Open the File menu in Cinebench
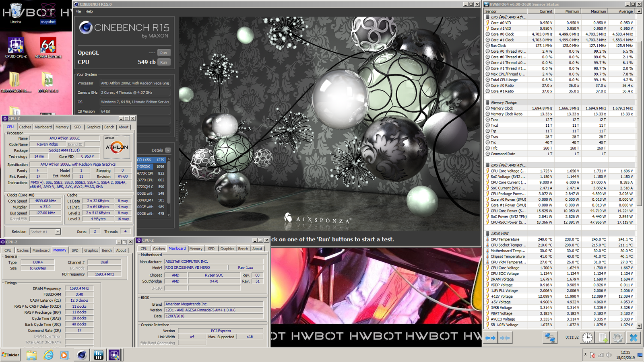The width and height of the screenshot is (644, 362). click(x=78, y=11)
